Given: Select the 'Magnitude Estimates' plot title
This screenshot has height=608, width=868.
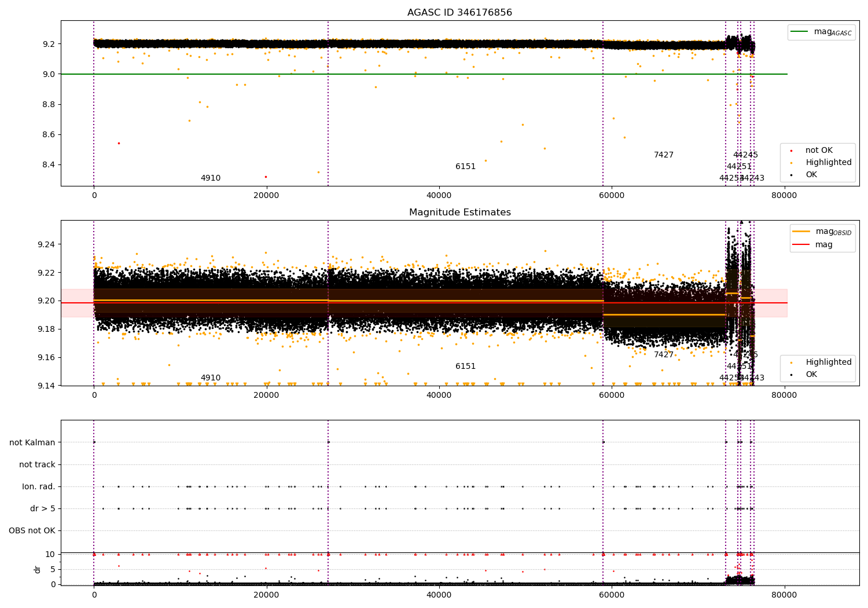Looking at the screenshot, I should (x=459, y=213).
